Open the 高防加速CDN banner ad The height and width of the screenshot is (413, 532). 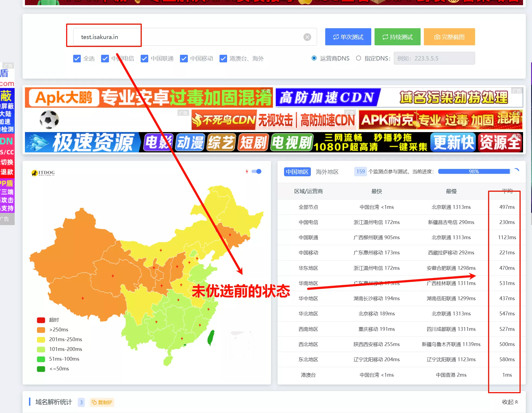pos(399,98)
